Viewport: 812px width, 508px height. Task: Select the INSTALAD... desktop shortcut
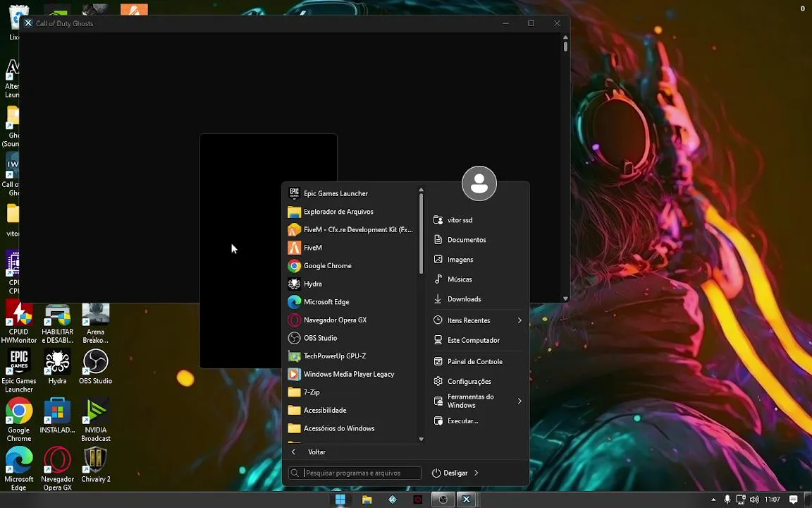coord(58,416)
